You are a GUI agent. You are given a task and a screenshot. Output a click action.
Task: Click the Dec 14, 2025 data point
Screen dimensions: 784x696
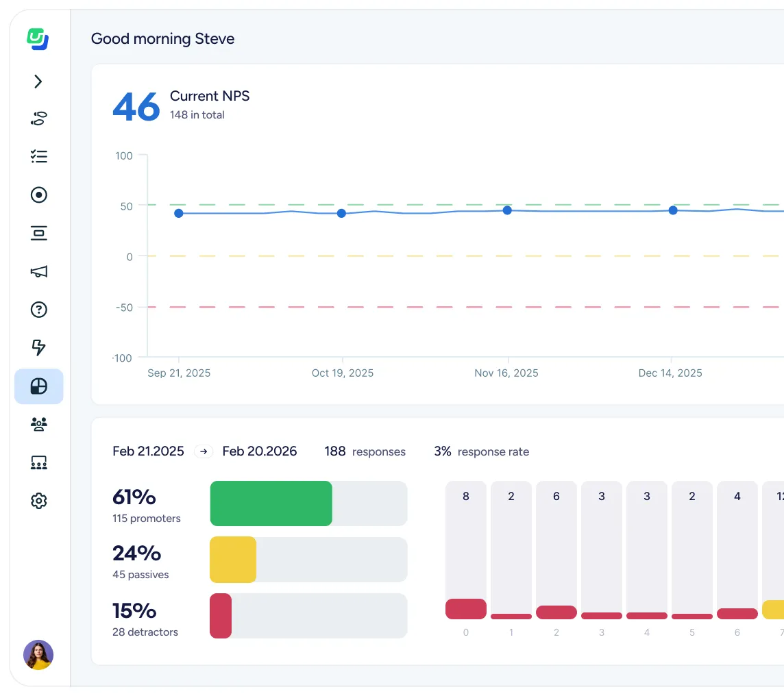click(673, 210)
